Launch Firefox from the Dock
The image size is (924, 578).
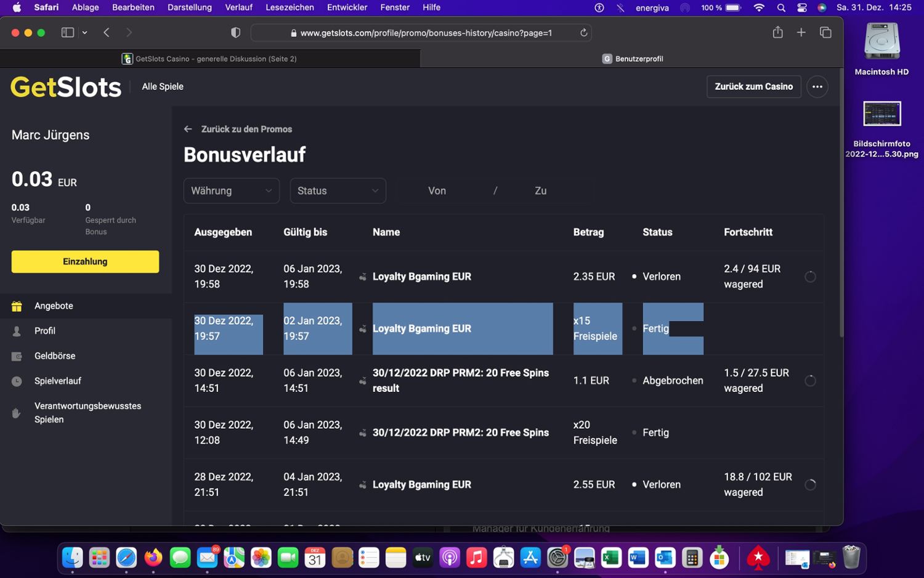pos(153,558)
